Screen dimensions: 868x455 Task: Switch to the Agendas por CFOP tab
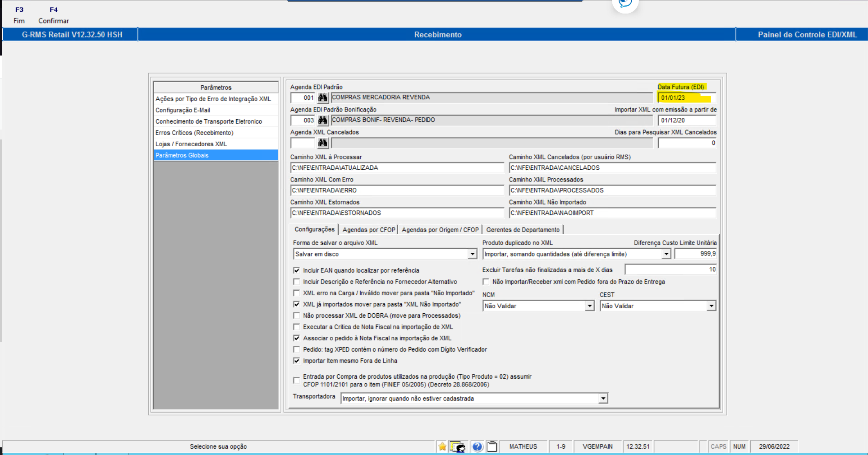(368, 229)
